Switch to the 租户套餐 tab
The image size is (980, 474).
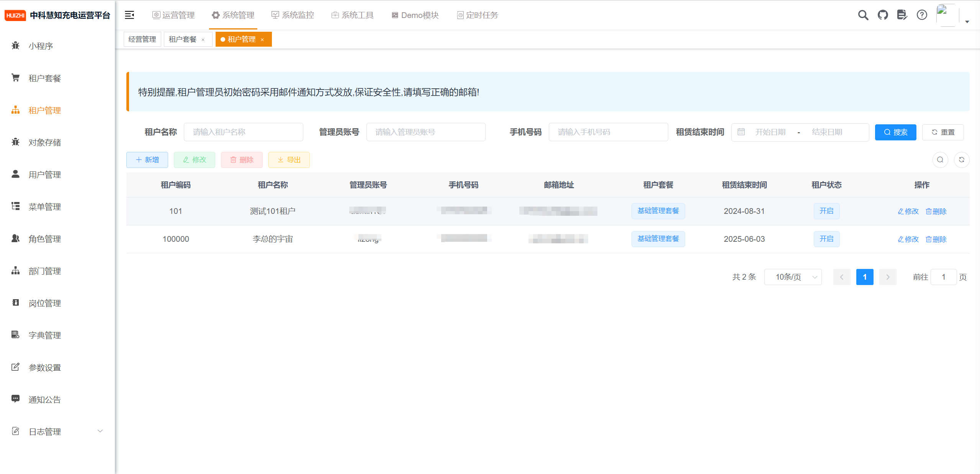(x=183, y=39)
